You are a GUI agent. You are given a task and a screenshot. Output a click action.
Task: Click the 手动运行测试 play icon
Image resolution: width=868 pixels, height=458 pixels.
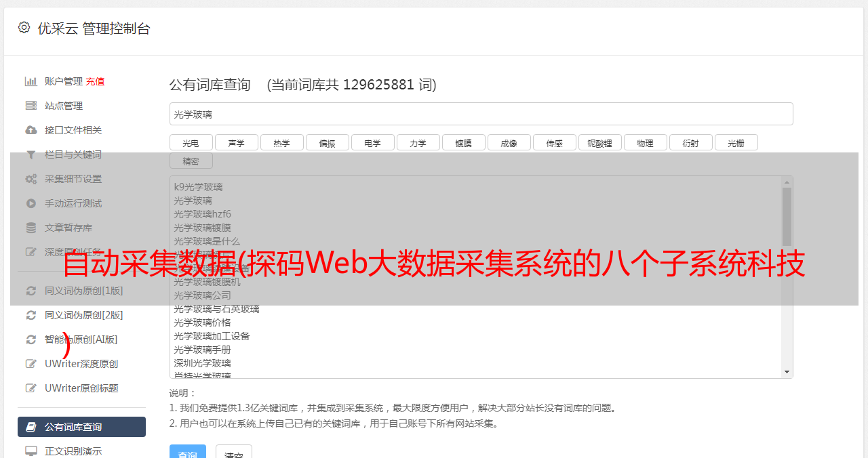pos(31,203)
